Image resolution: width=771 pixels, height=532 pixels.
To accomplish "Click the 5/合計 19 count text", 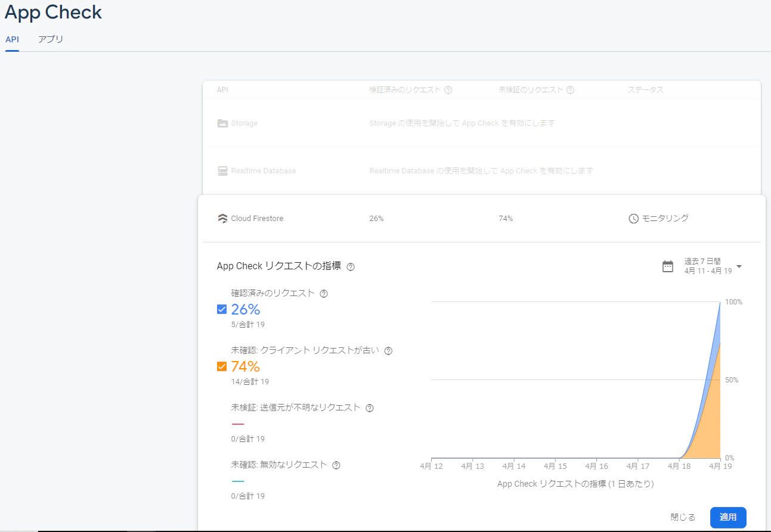I will [x=248, y=325].
